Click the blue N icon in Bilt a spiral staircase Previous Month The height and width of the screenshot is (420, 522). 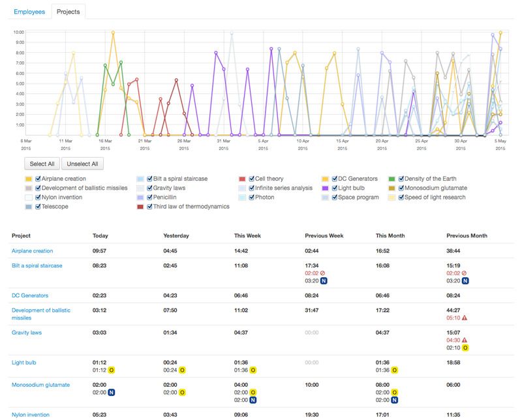tap(465, 281)
